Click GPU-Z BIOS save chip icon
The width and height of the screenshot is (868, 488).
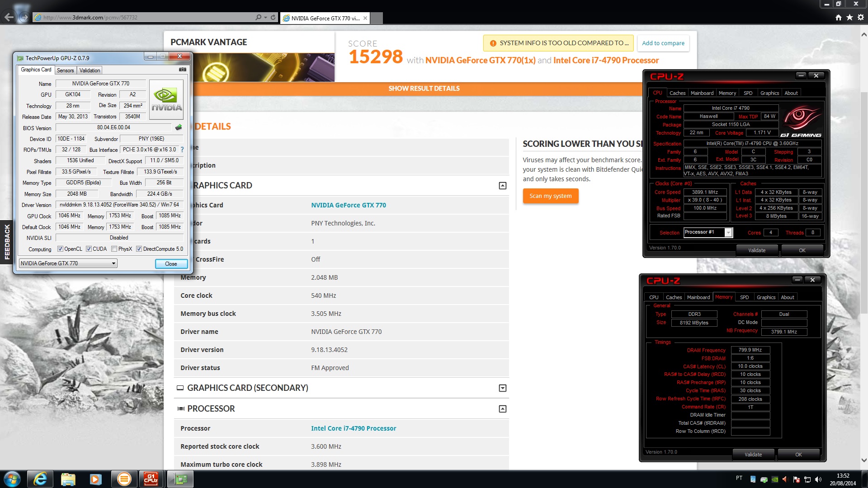point(179,127)
